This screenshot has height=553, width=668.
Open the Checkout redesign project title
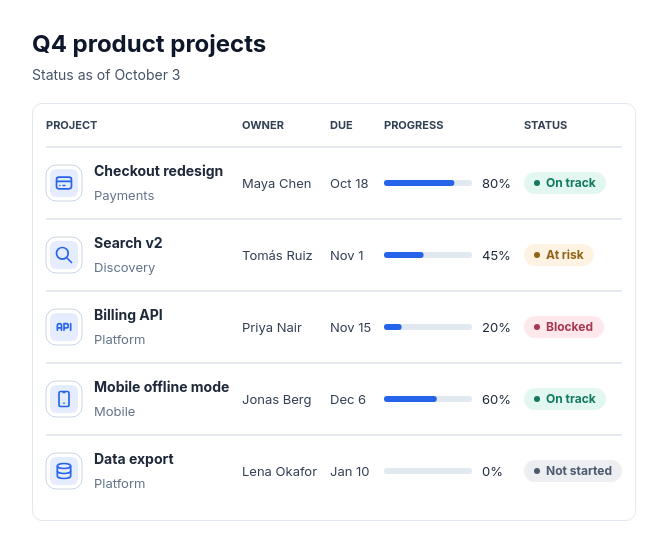[x=158, y=171]
